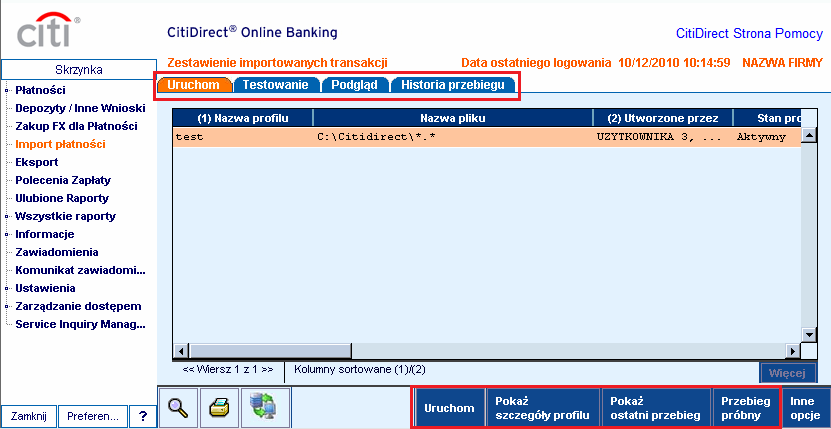
Task: Open Ulubione Raporty
Action: [x=62, y=198]
